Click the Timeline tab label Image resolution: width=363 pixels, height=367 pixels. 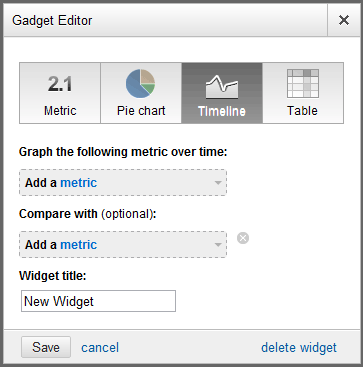tap(222, 111)
